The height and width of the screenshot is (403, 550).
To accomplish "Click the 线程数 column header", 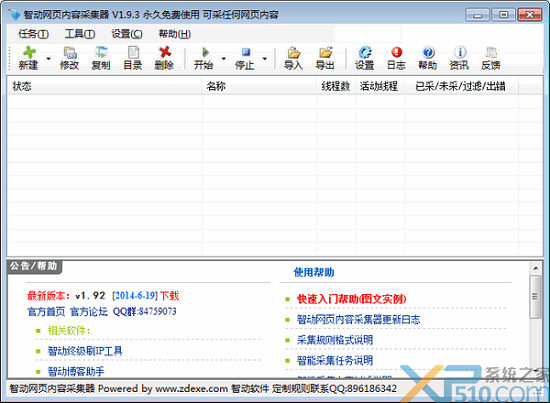I will (336, 86).
